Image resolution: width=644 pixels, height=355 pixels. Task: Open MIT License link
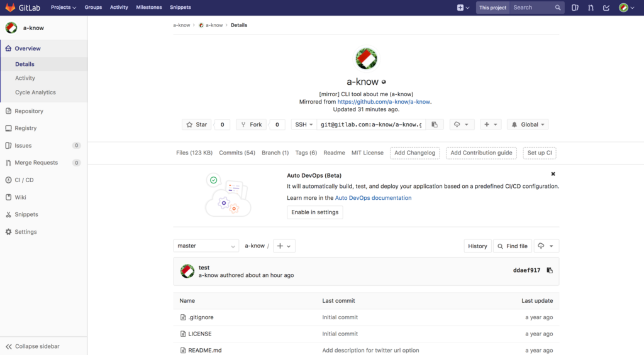367,153
